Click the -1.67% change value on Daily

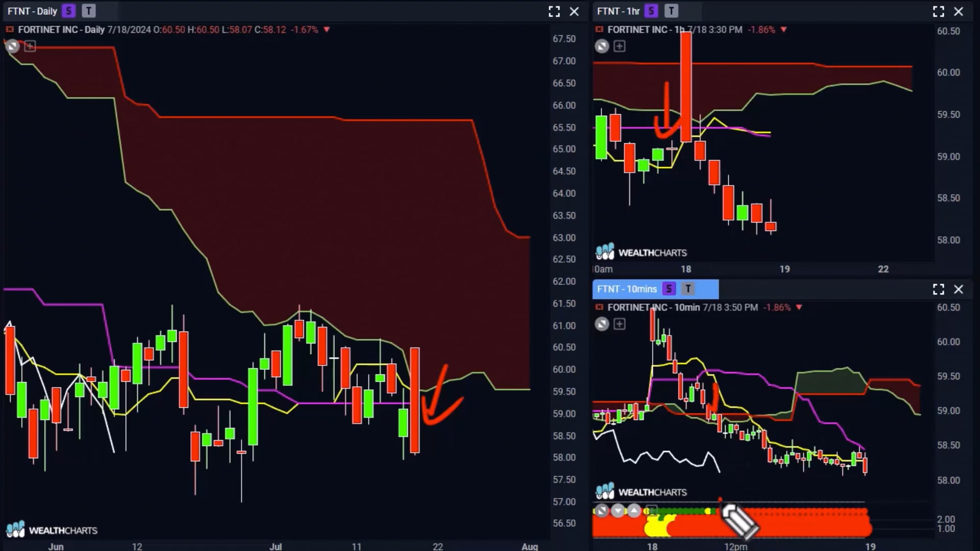[x=304, y=30]
